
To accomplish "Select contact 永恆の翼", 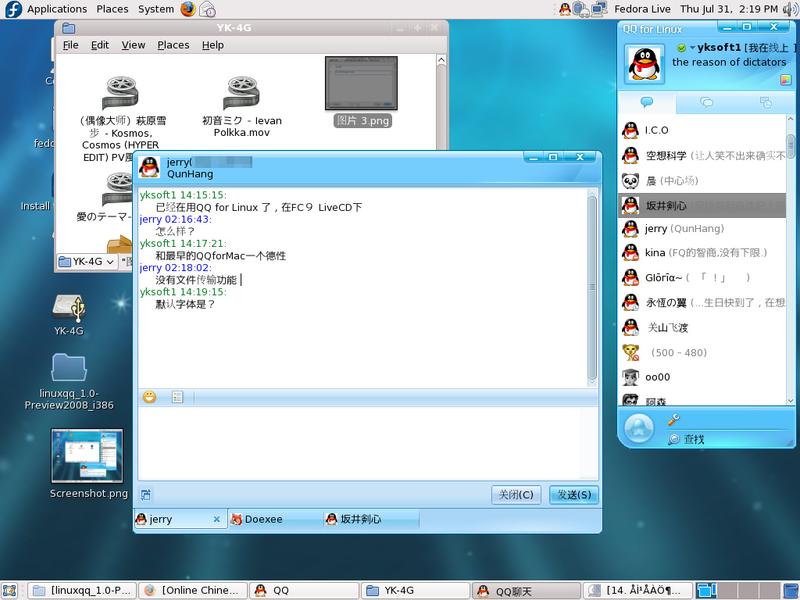I will [x=703, y=303].
